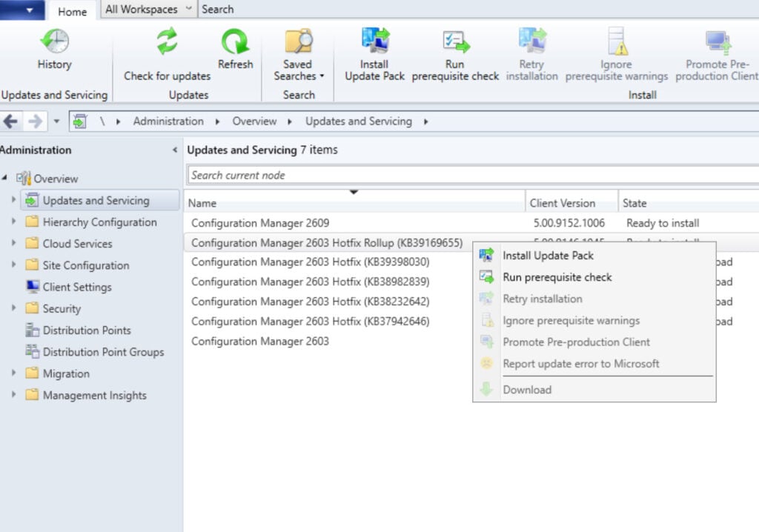Click Administration in the breadcrumb path
Screen dimensions: 759x532
(168, 121)
